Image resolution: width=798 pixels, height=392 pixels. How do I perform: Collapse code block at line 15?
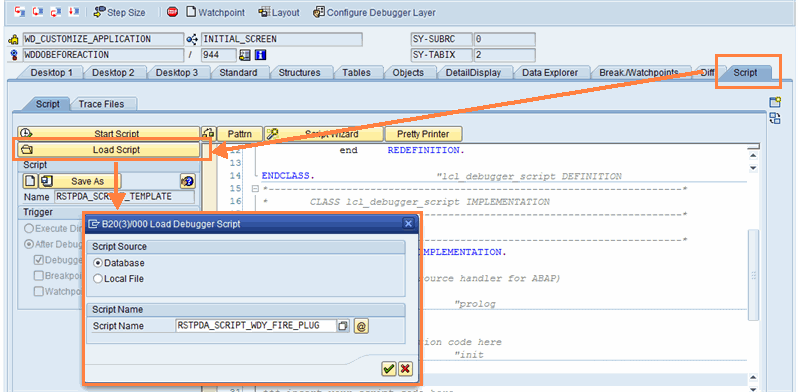click(255, 189)
